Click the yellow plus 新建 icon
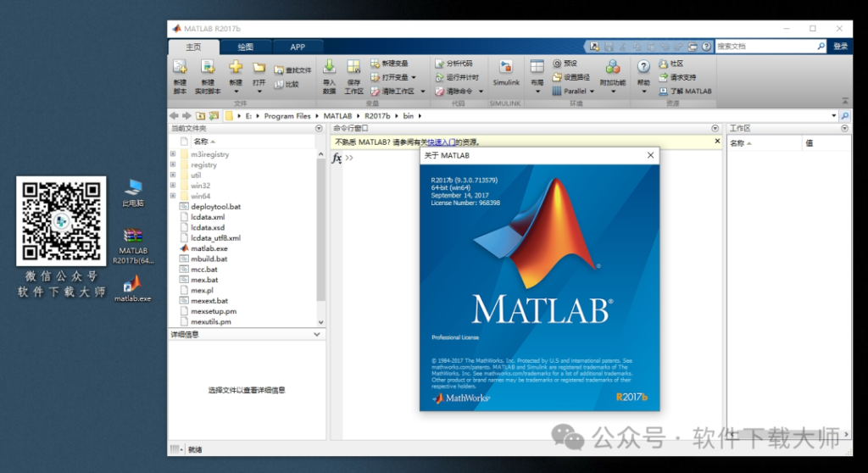 tap(236, 67)
